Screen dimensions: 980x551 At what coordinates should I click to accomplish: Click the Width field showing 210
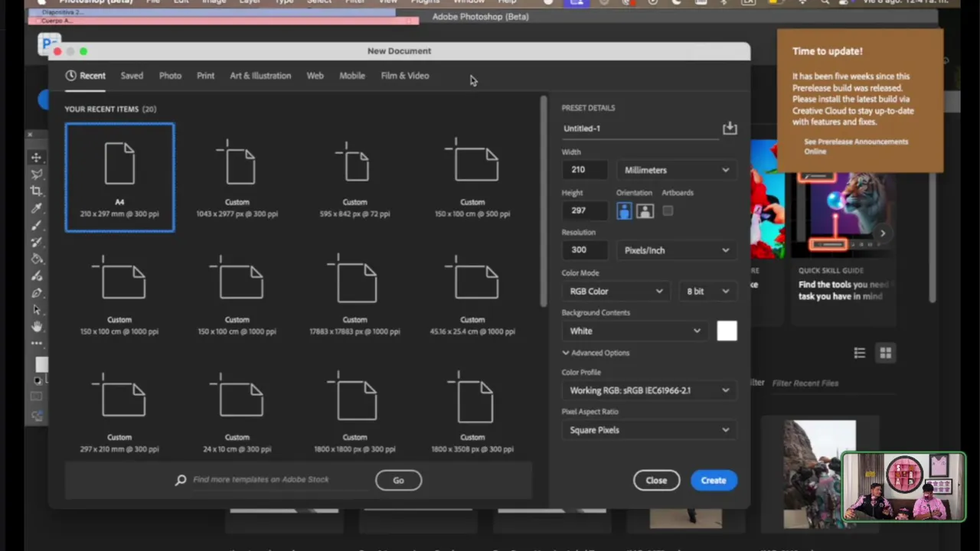click(x=585, y=170)
